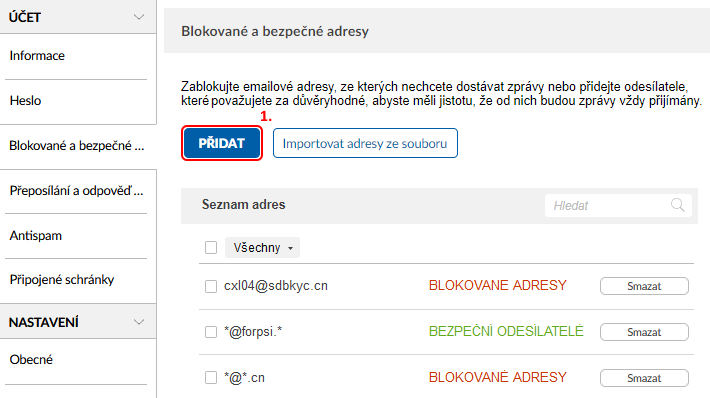Delete the *@*.cn entry via Smazat
Screen dimensions: 710x398
pos(644,378)
